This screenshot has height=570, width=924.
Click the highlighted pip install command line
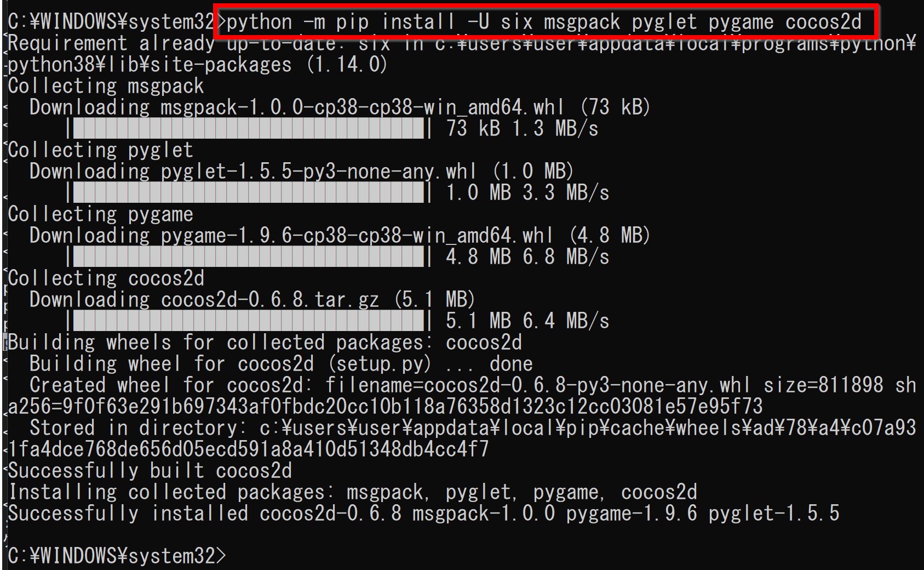(x=544, y=22)
